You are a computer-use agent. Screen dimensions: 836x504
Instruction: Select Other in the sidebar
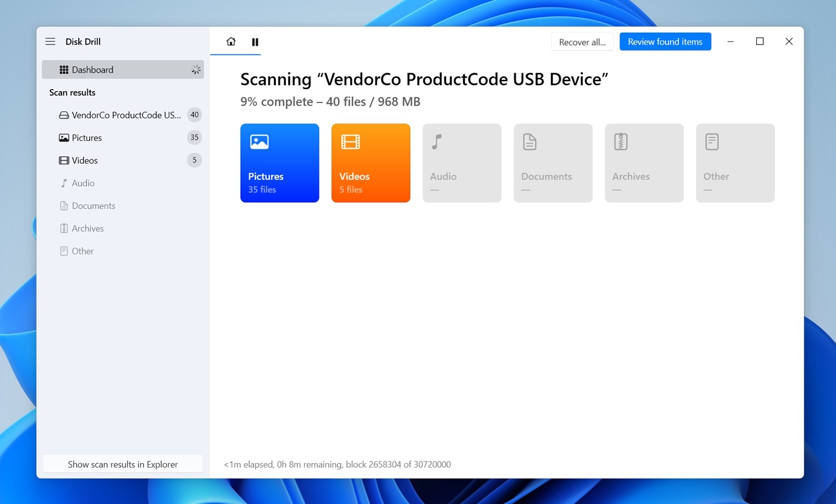tap(123, 251)
